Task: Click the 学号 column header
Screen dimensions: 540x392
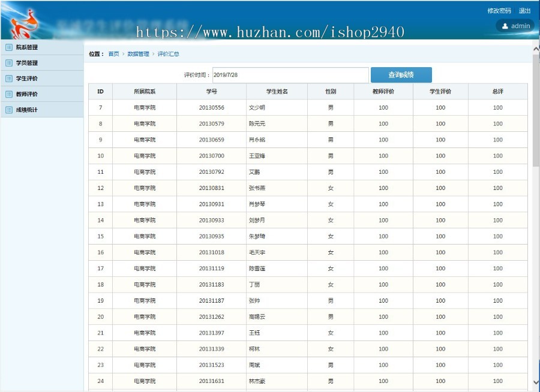Action: click(x=210, y=91)
